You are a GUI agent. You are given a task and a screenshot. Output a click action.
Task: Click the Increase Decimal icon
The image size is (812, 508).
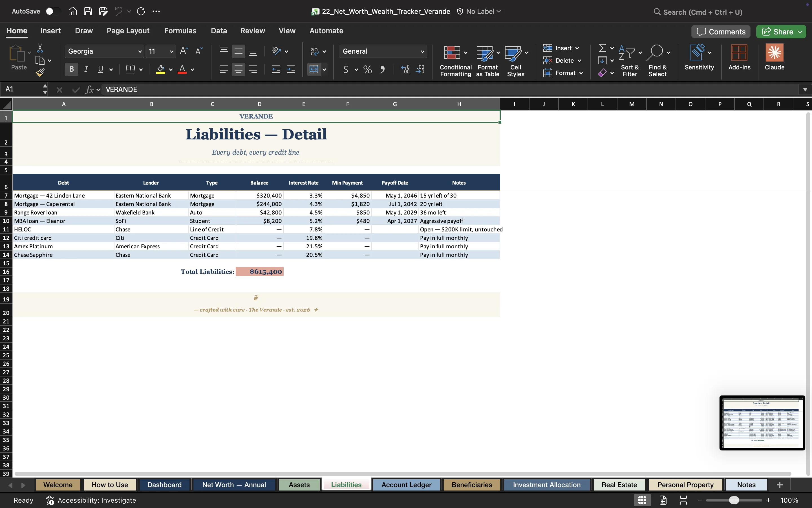(x=405, y=69)
